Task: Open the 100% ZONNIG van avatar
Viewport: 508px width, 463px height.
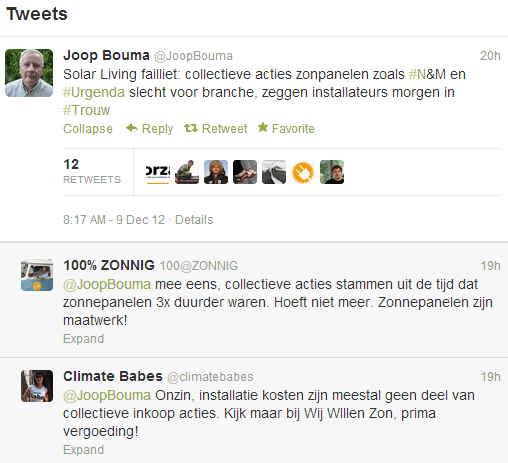Action: pos(37,275)
